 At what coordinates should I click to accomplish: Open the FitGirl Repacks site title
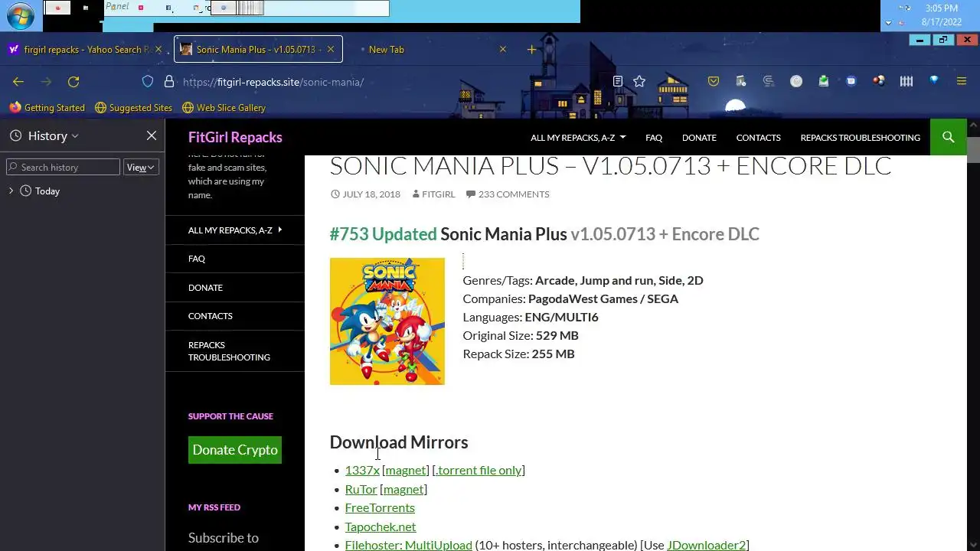click(x=235, y=137)
